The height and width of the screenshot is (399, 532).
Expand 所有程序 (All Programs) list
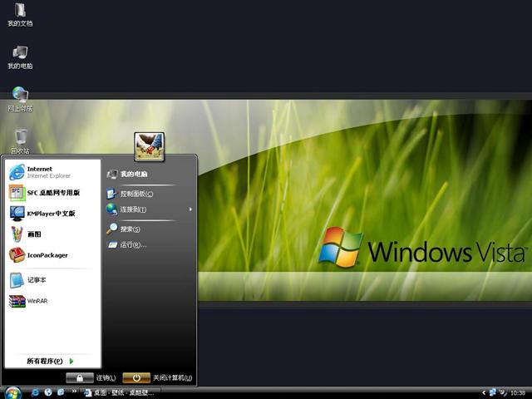pyautogui.click(x=50, y=362)
